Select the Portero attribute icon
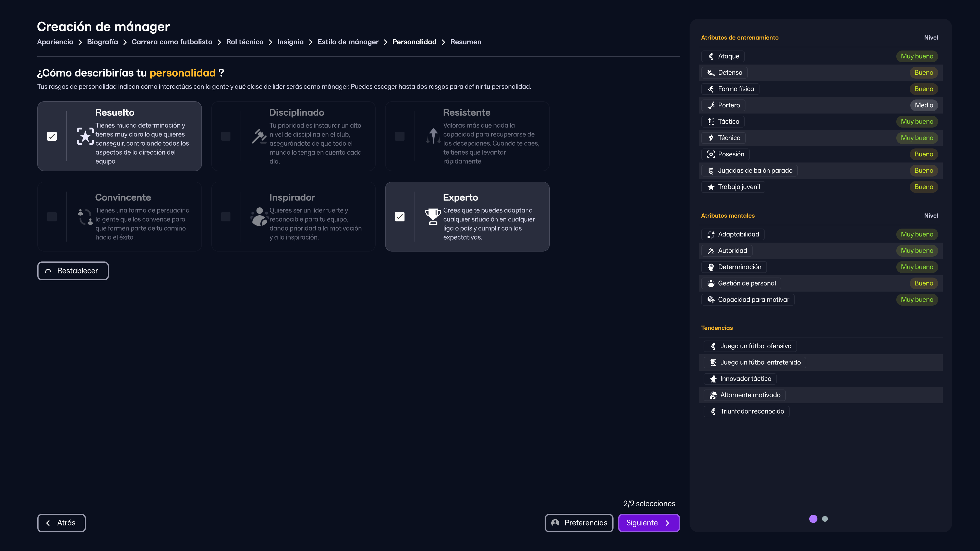 [x=711, y=105]
